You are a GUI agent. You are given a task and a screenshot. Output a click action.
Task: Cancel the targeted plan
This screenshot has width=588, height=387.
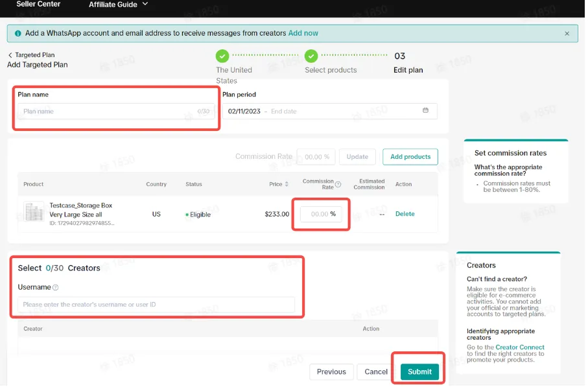376,372
